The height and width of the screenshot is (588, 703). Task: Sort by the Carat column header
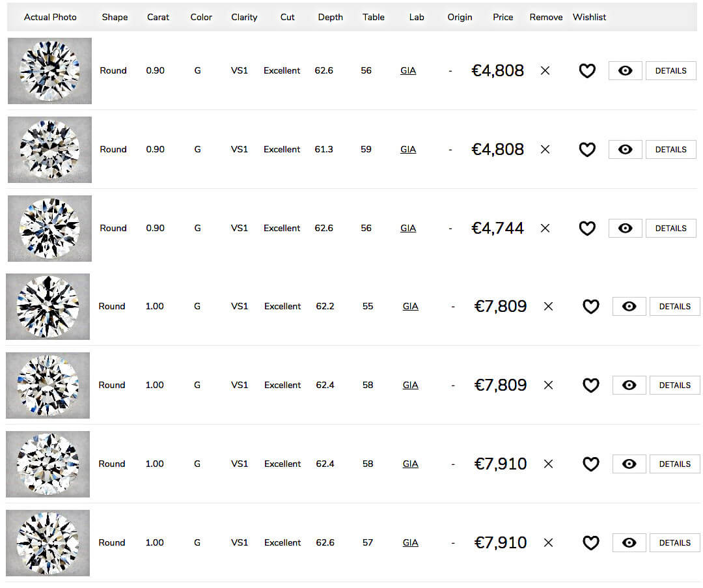(158, 17)
